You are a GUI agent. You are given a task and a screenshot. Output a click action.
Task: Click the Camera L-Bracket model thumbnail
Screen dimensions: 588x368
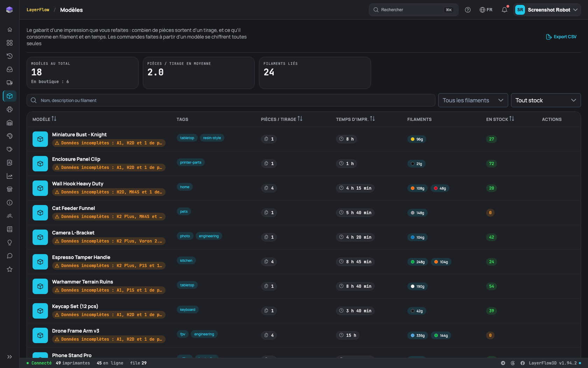click(40, 237)
